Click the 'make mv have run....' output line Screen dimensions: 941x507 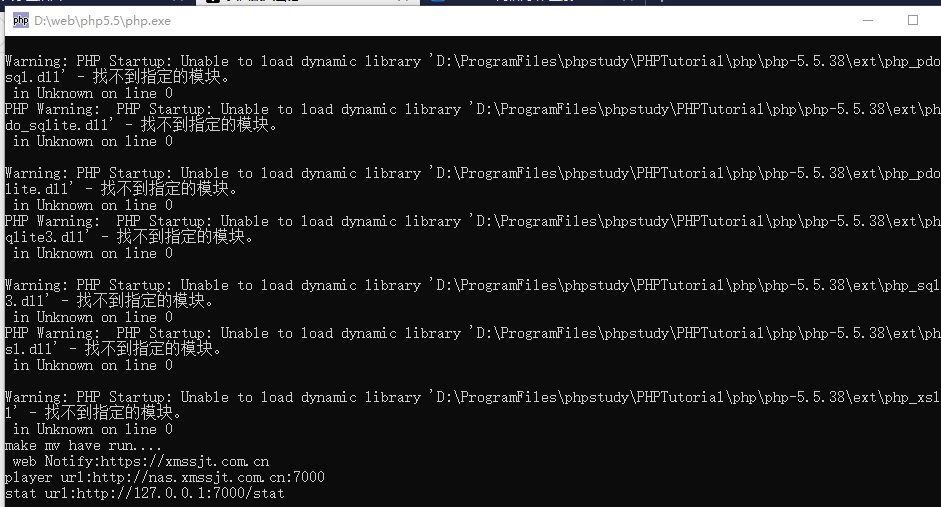click(x=83, y=446)
